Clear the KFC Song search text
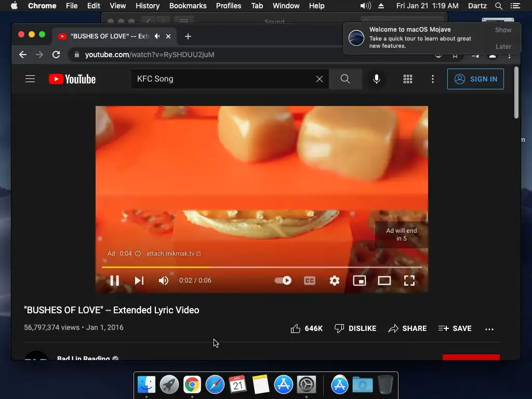This screenshot has width=532, height=399. pos(320,79)
